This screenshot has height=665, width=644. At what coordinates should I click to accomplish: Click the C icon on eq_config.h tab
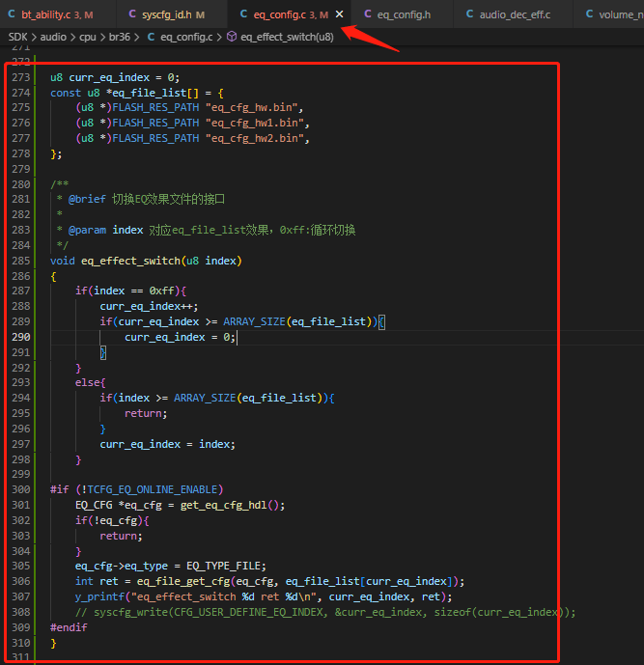(x=368, y=14)
